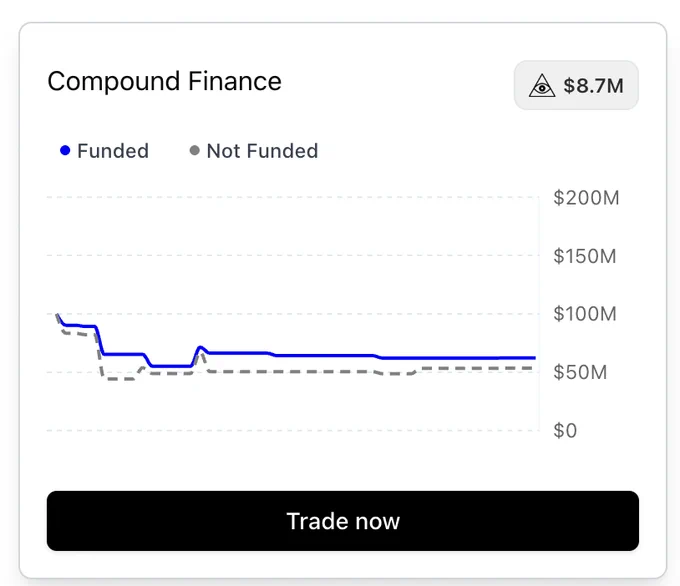Screen dimensions: 680x586
Task: Click the blue Funded line's right end
Action: 534,358
